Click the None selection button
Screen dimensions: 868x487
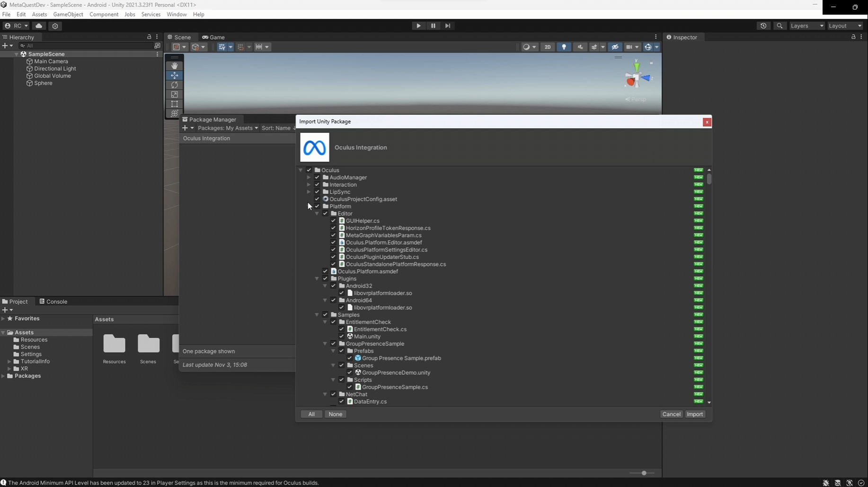click(x=336, y=414)
